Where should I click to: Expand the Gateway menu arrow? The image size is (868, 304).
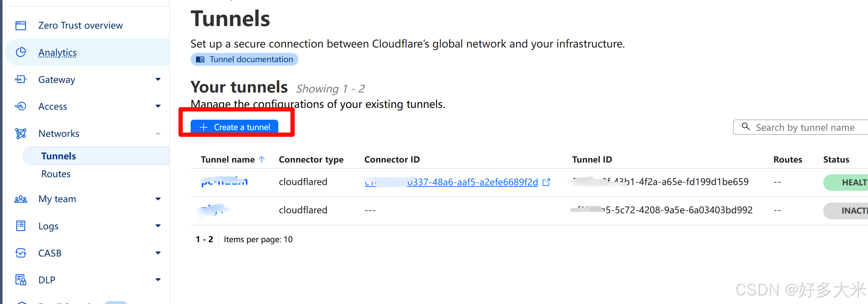point(158,79)
